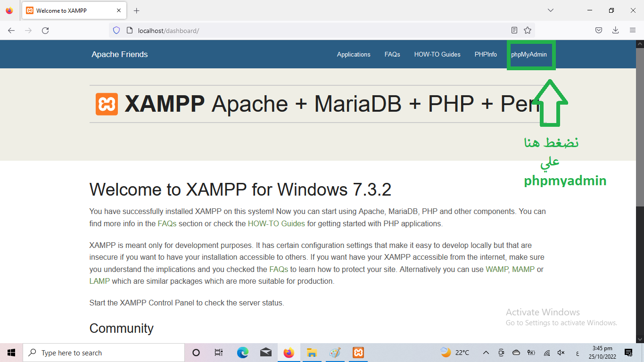Screen dimensions: 644x362
Task: Open the Applications menu item
Action: [x=354, y=55]
